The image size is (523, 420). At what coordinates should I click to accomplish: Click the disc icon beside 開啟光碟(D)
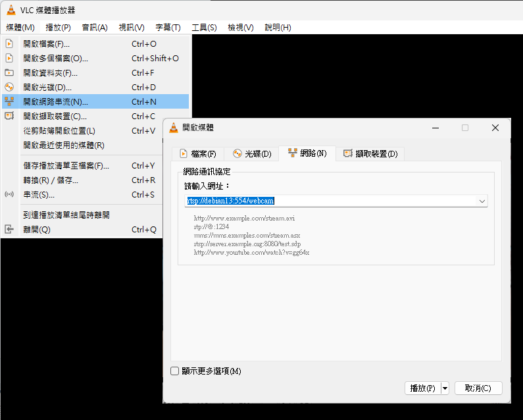(9, 87)
